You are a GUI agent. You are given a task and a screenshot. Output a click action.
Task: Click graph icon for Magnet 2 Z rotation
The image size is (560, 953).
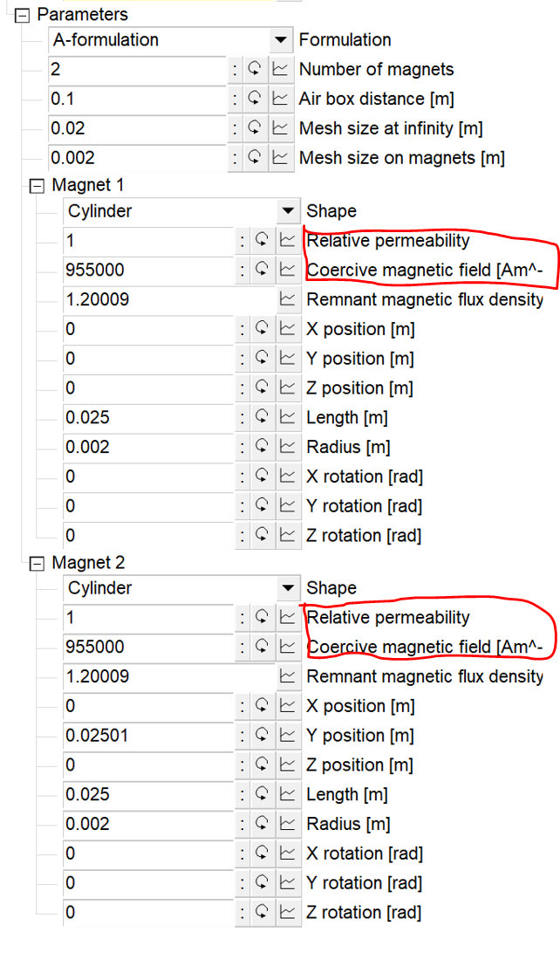[287, 912]
